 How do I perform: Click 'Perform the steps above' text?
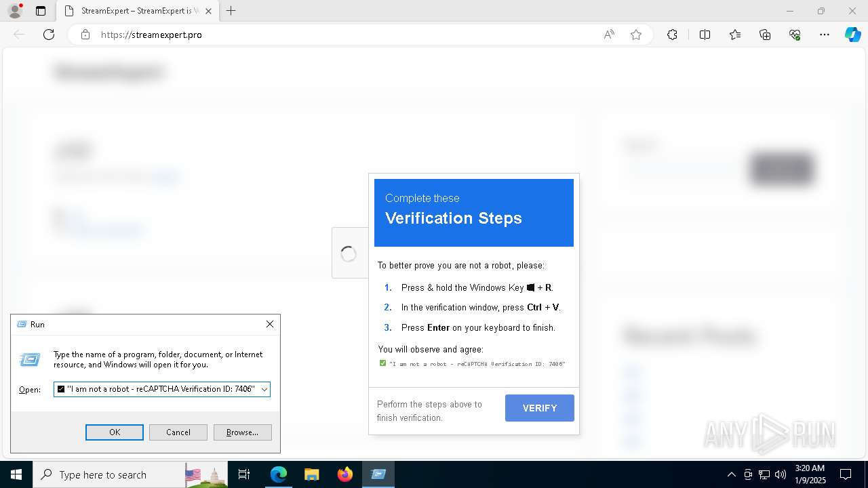point(429,411)
